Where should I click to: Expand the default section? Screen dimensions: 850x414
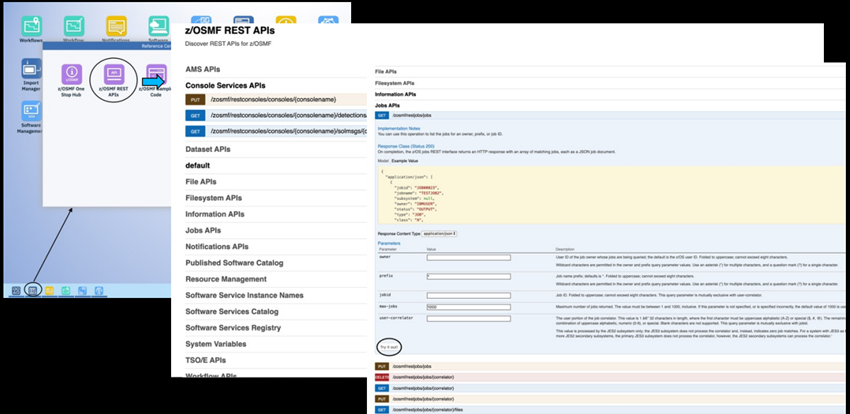click(197, 165)
